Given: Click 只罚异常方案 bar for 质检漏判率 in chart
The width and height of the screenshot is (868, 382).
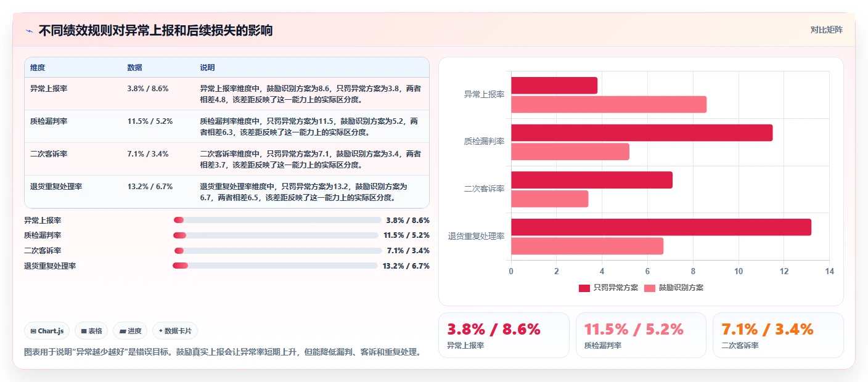Looking at the screenshot, I should click(x=642, y=132).
